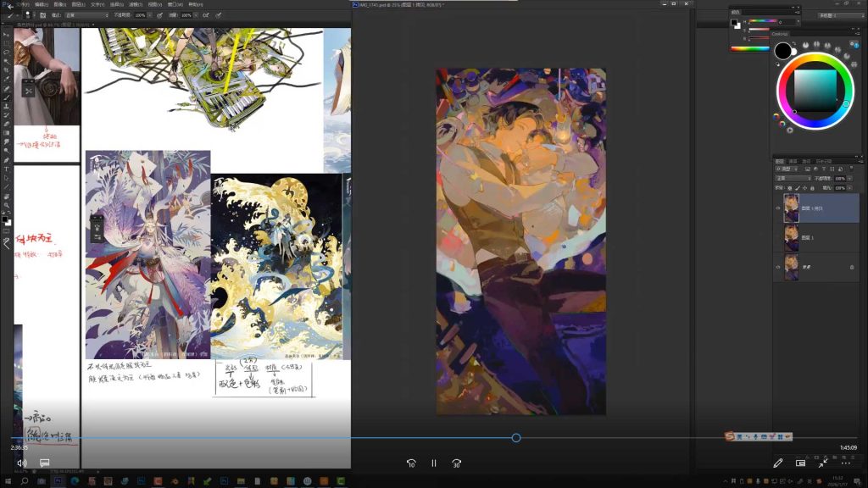Skip forward 30 seconds
This screenshot has width=868, height=488.
coord(457,463)
